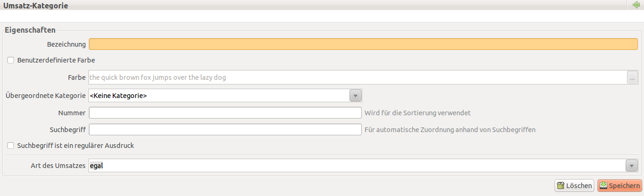Focus the Bezeichnung input field
The height and width of the screenshot is (196, 644).
click(x=363, y=44)
